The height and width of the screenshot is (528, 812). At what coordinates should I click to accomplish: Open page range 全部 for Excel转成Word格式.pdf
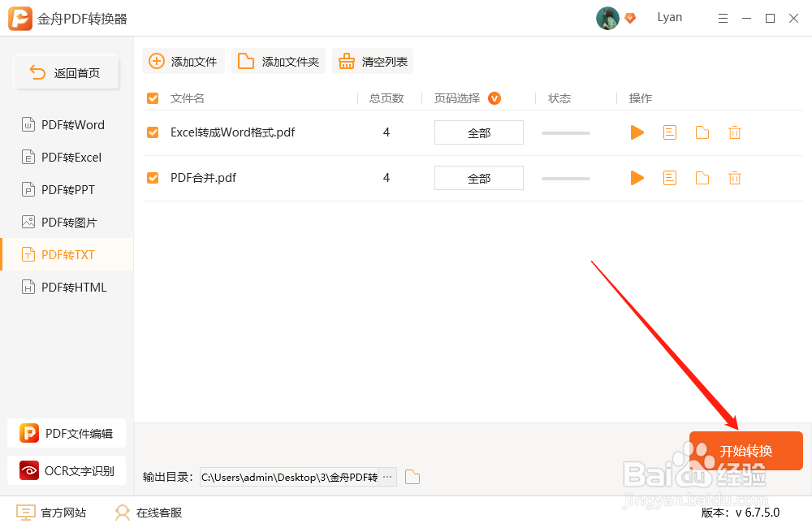479,132
